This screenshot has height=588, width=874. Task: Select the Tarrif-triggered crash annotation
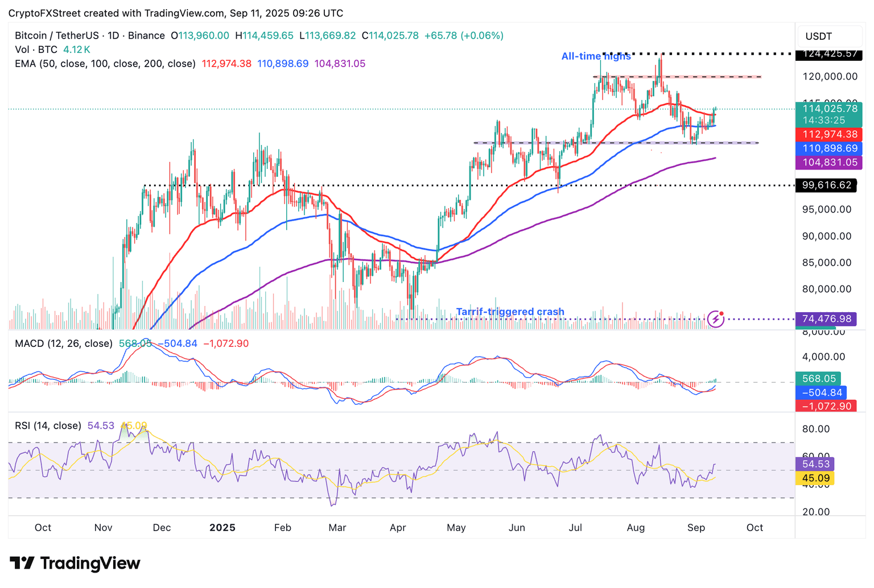[510, 312]
